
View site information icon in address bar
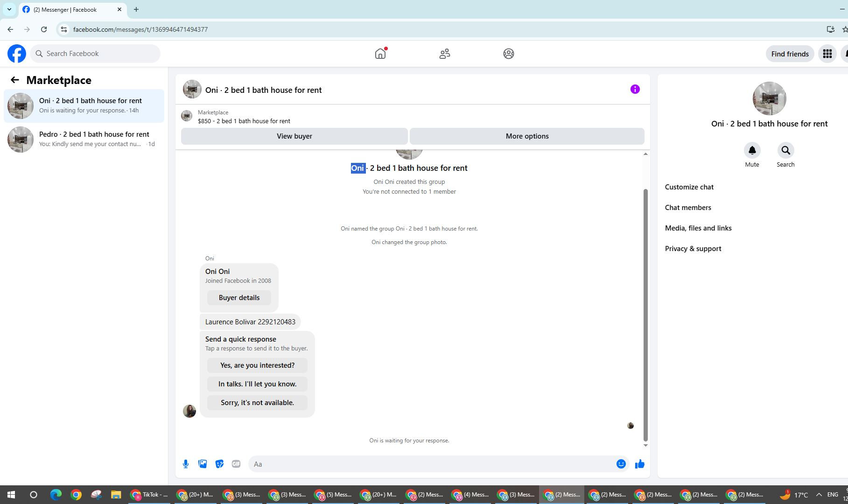click(x=64, y=29)
